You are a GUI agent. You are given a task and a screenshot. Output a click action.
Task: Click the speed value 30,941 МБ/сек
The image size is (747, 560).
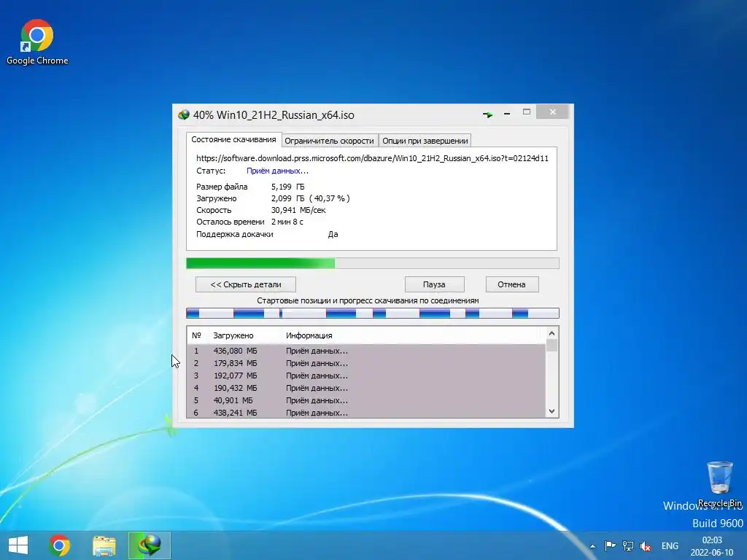tap(298, 210)
